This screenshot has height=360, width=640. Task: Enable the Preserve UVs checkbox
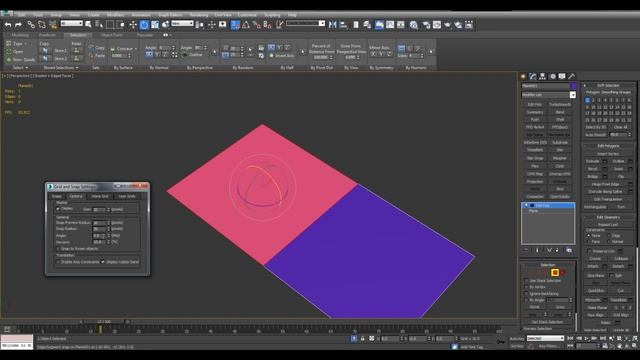589,251
